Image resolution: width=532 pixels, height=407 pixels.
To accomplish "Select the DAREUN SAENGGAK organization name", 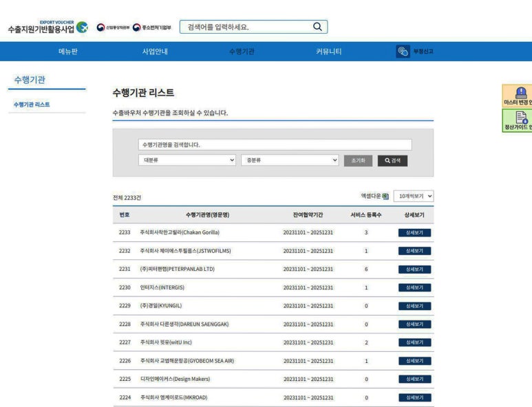I will coord(184,324).
